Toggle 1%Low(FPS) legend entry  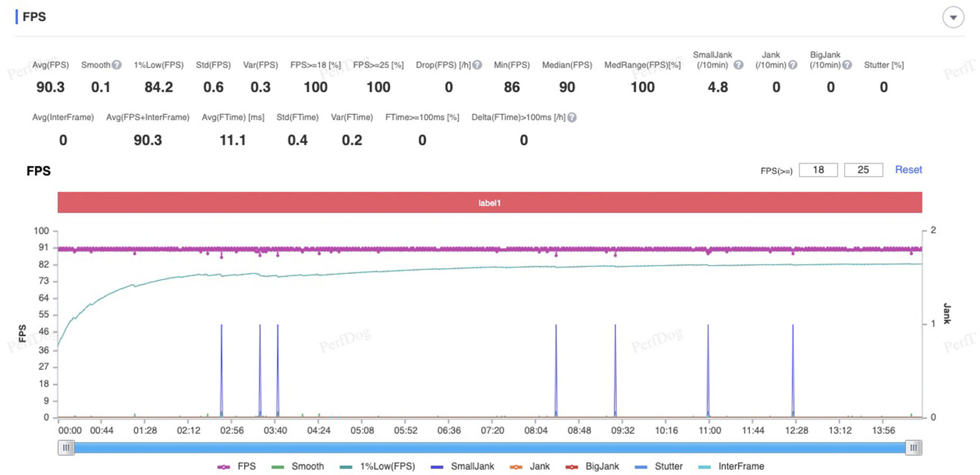(x=378, y=467)
